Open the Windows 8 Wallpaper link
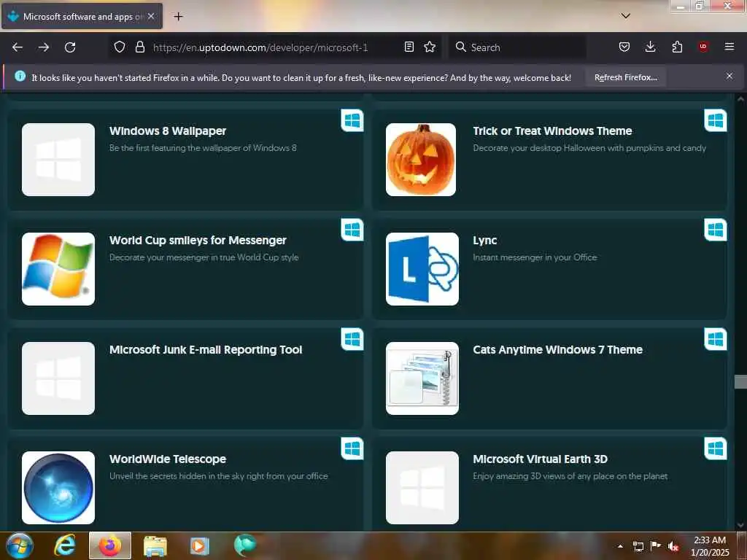This screenshot has width=747, height=560. (x=168, y=131)
